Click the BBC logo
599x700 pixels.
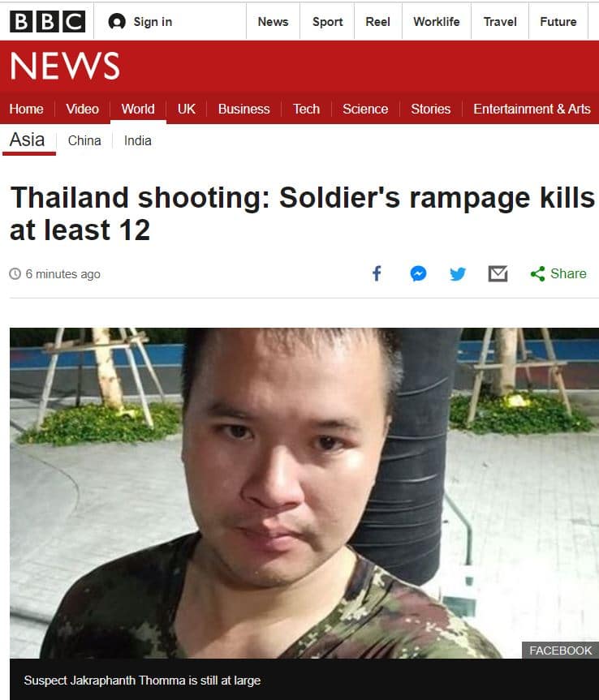coord(47,21)
